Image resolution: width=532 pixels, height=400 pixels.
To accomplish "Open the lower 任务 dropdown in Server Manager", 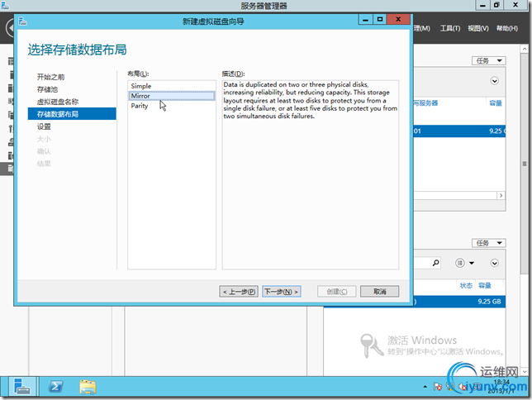I will pos(488,243).
